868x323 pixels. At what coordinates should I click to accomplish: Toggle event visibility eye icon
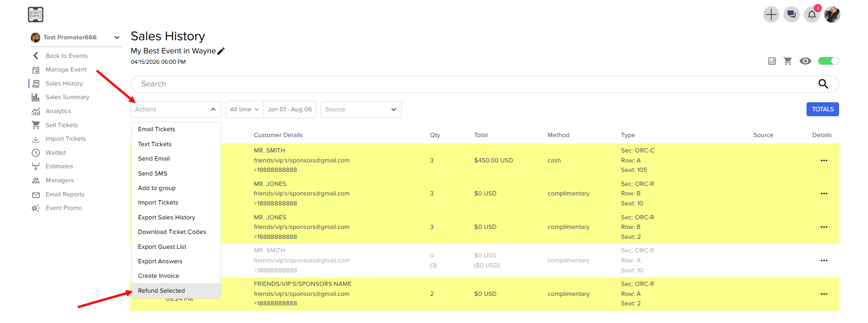(x=805, y=61)
